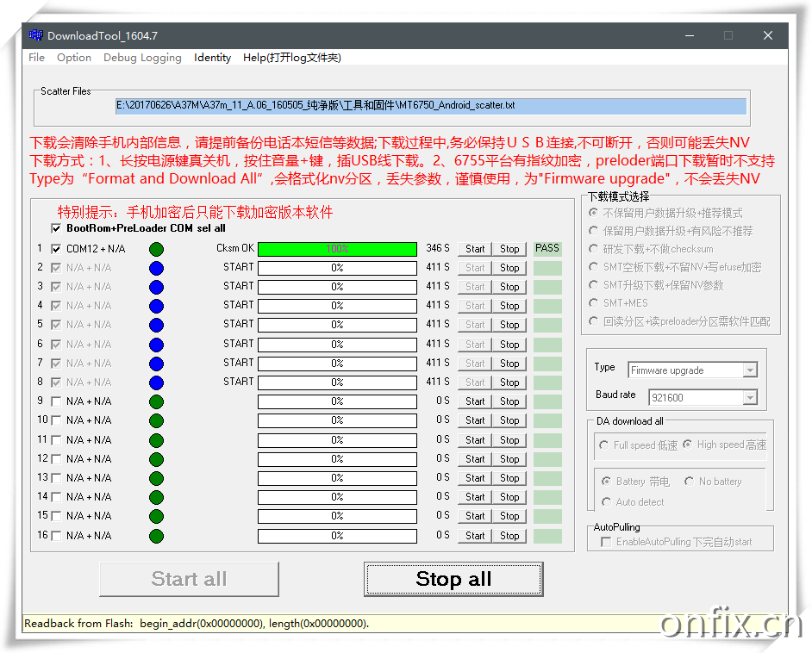
Task: Enable the row 9 N/A + N/A checkbox
Action: click(56, 401)
